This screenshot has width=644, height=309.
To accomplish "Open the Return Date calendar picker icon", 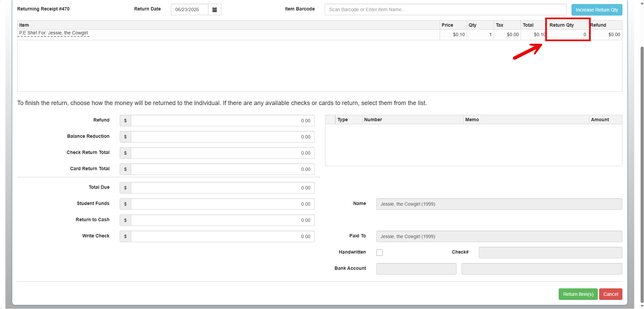I will [x=214, y=10].
